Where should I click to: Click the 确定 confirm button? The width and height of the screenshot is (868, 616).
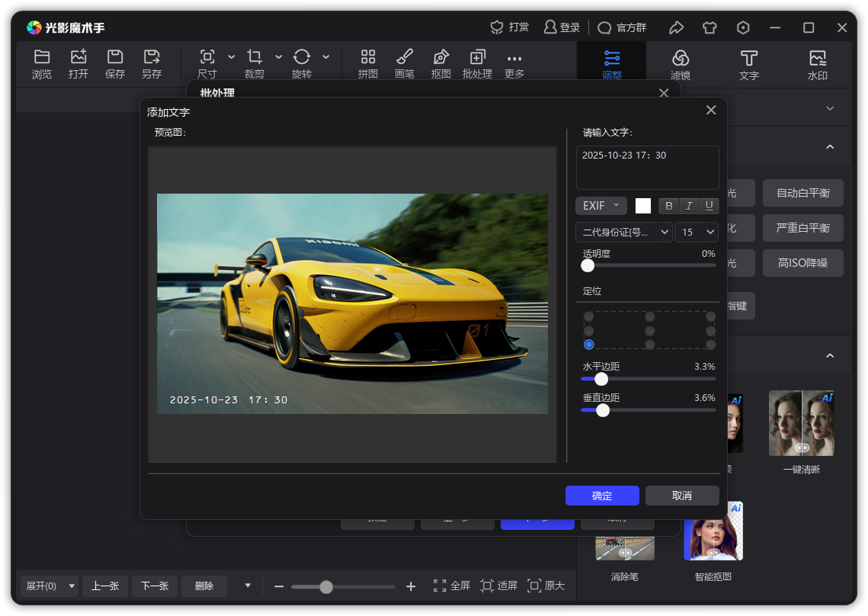pos(602,496)
